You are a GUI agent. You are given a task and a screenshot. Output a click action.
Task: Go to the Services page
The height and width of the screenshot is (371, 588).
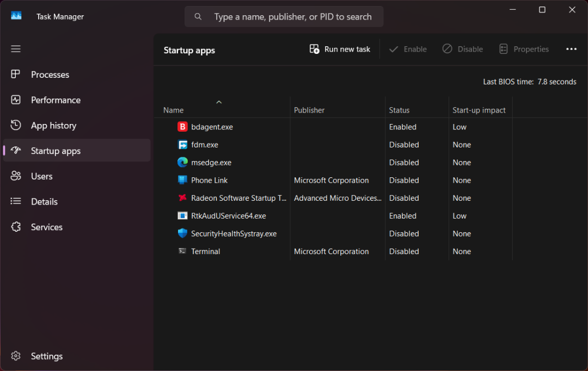pos(46,227)
